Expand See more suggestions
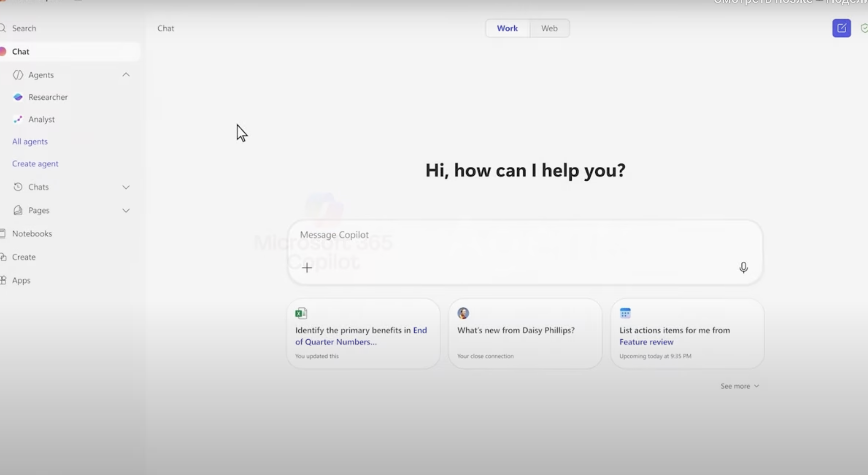868x475 pixels. pos(740,386)
